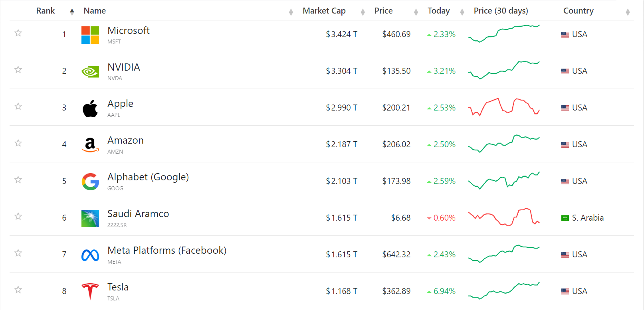Open the NVIDIA company name link
Screen dimensions: 644x310
pyautogui.click(x=124, y=67)
